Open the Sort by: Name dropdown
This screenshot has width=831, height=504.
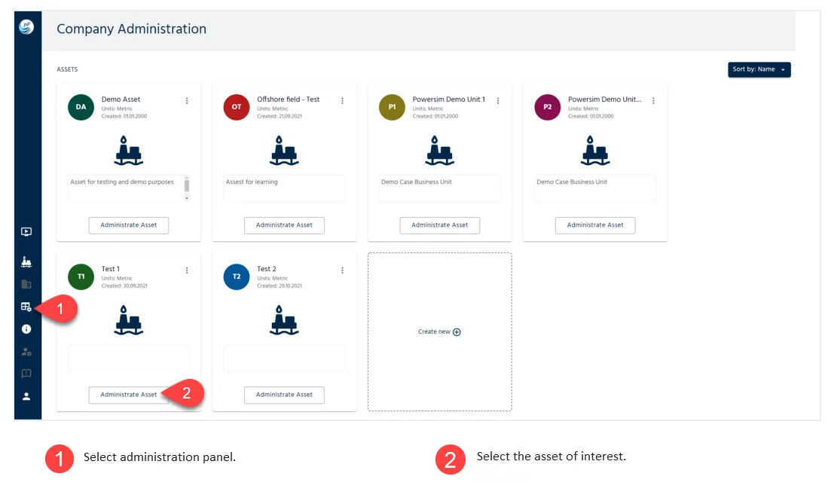759,69
